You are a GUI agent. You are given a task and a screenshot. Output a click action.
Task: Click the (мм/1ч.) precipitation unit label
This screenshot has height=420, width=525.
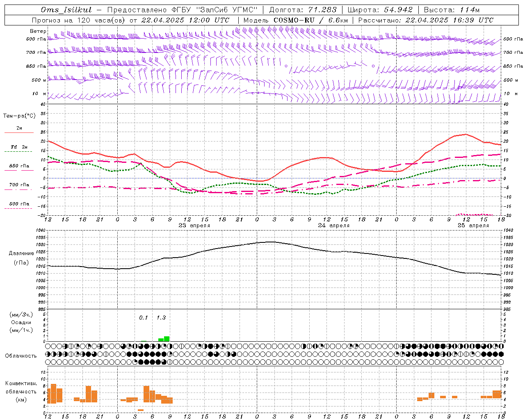pos(21,330)
